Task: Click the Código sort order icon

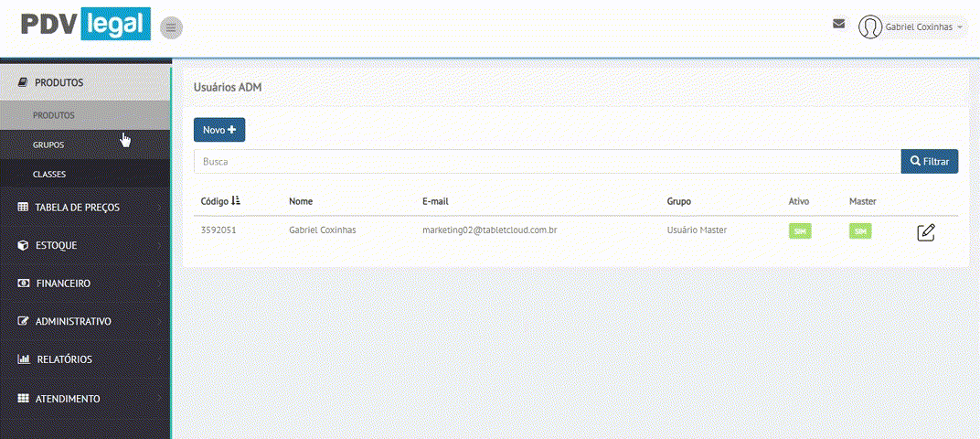Action: tap(236, 200)
